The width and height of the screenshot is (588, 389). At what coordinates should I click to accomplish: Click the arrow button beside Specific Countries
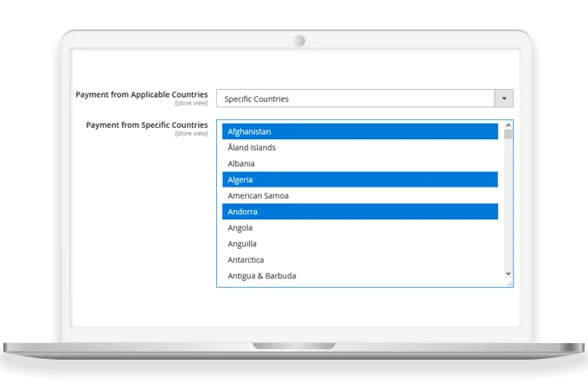[503, 99]
